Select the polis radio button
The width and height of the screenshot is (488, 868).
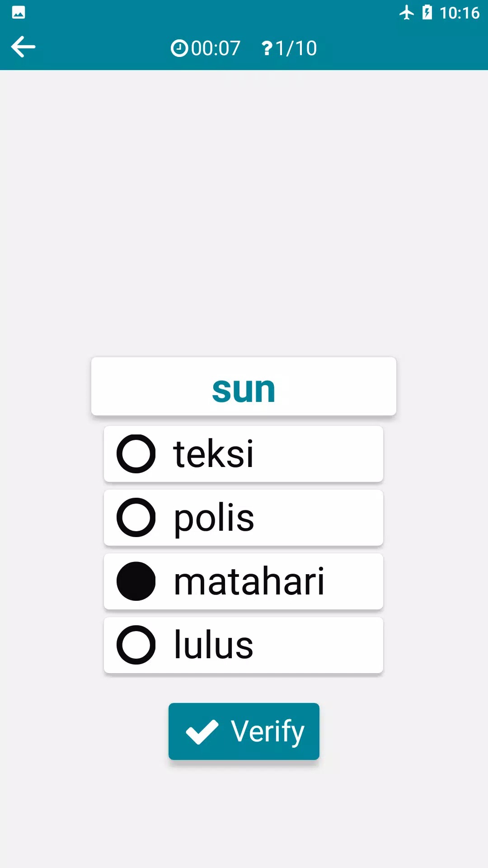[x=136, y=518]
